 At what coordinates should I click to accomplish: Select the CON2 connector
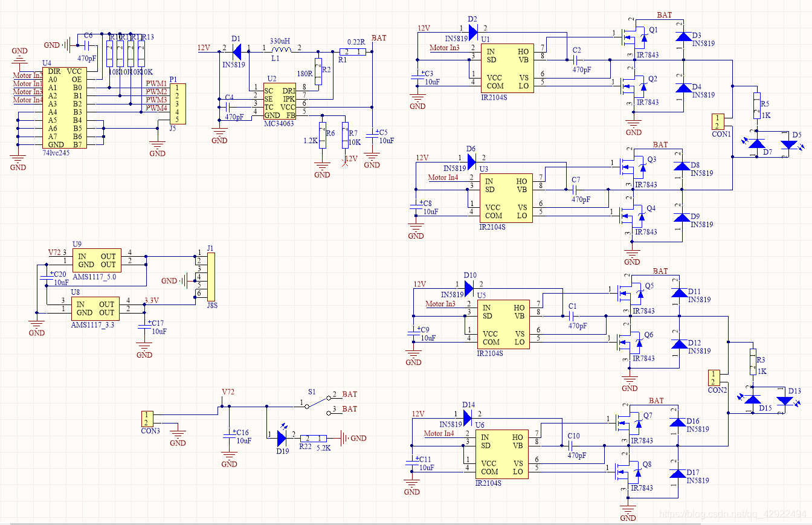[714, 378]
